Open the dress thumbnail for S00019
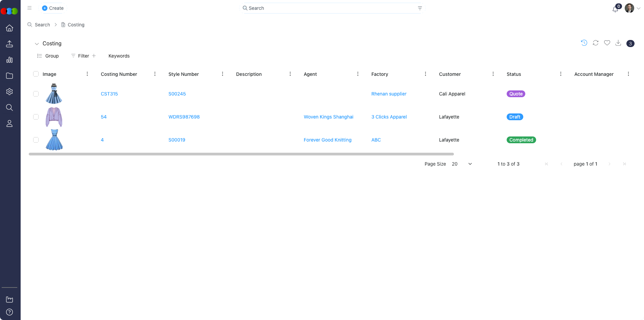Image resolution: width=644 pixels, height=320 pixels. tap(54, 140)
